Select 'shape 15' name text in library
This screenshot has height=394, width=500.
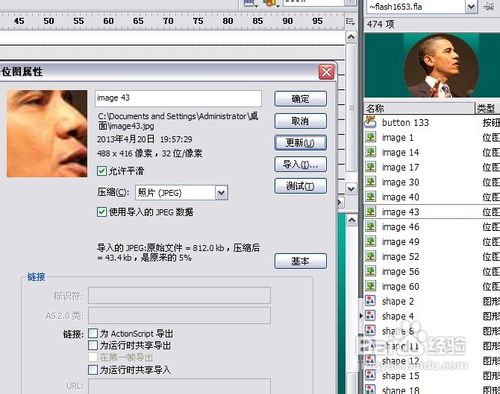tap(400, 376)
